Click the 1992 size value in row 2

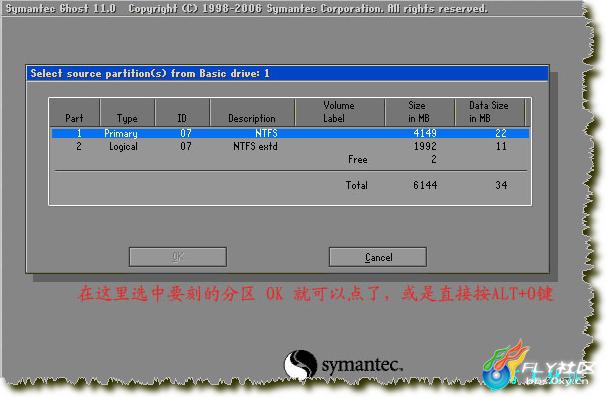(x=425, y=147)
